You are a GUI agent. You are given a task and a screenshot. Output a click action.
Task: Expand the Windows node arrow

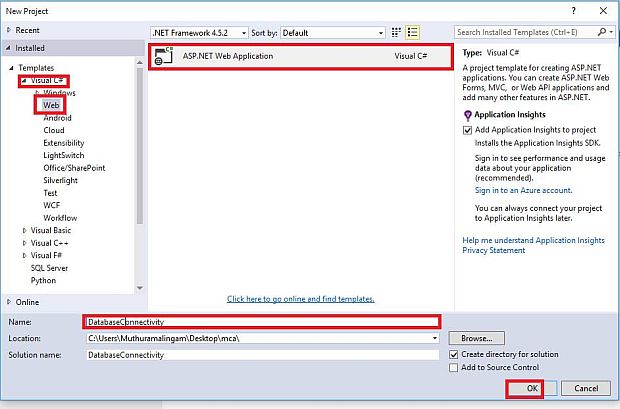click(37, 93)
